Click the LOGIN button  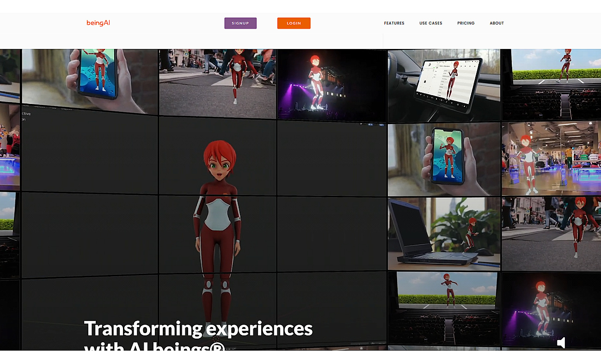tap(294, 23)
